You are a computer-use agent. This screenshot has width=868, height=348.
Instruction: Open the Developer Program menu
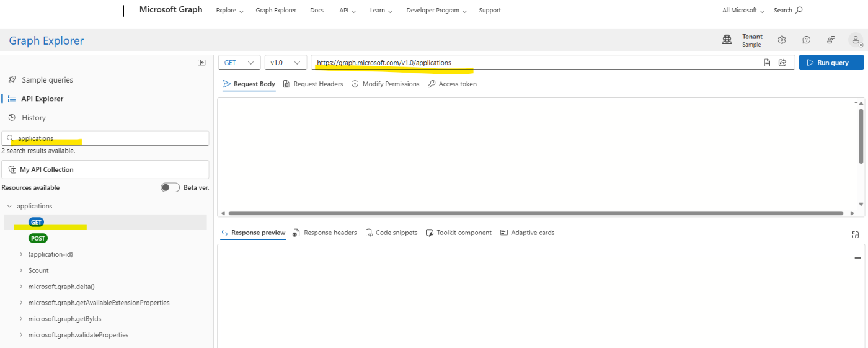[x=436, y=11]
